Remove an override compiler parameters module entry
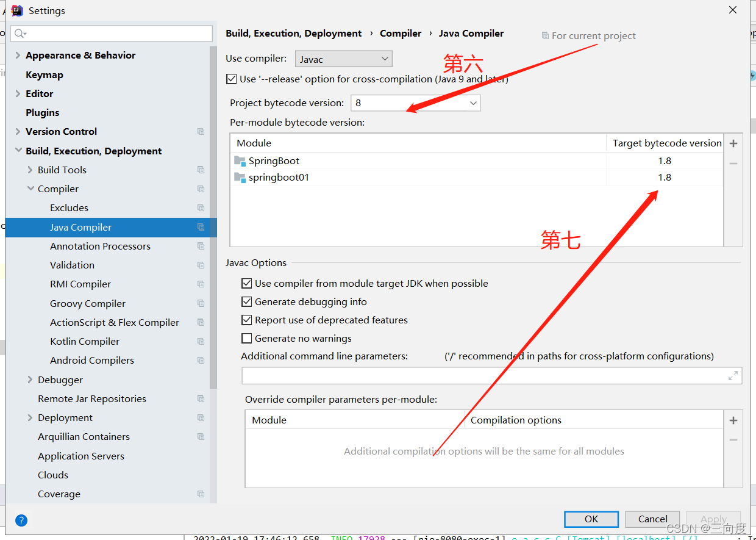The height and width of the screenshot is (540, 756). (733, 440)
